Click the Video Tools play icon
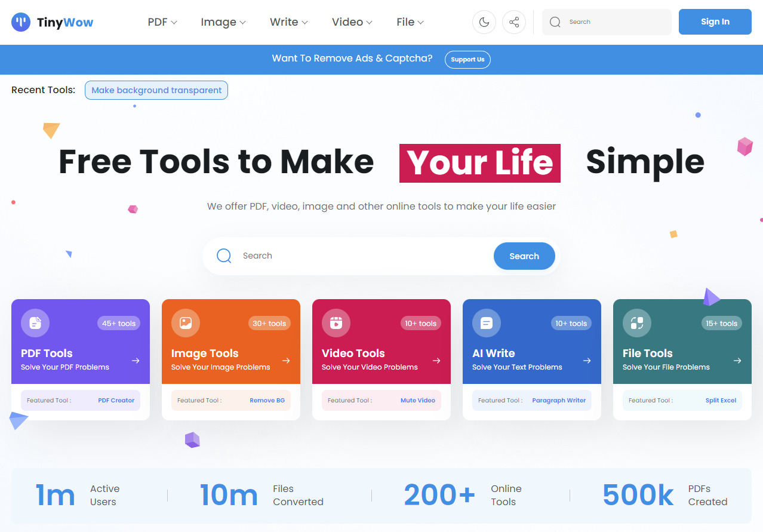This screenshot has width=763, height=532. click(336, 323)
